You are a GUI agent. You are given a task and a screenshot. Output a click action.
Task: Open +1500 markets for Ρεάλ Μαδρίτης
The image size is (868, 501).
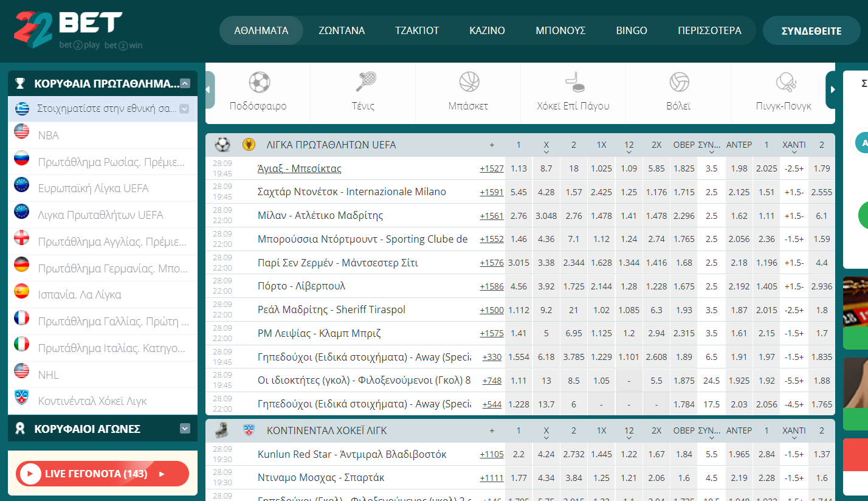point(492,310)
